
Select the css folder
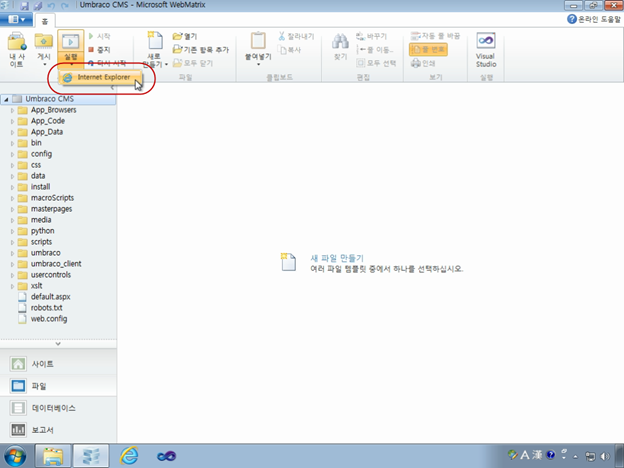click(x=36, y=165)
